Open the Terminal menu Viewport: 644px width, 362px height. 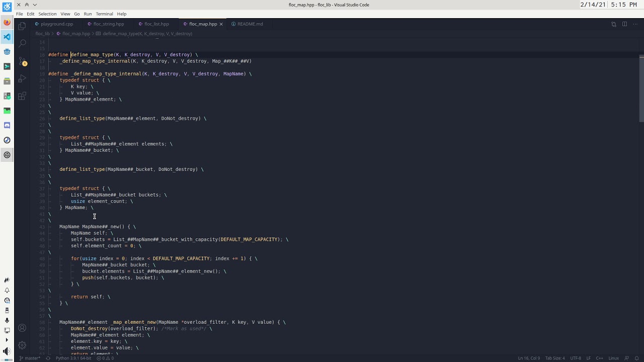[x=104, y=14]
